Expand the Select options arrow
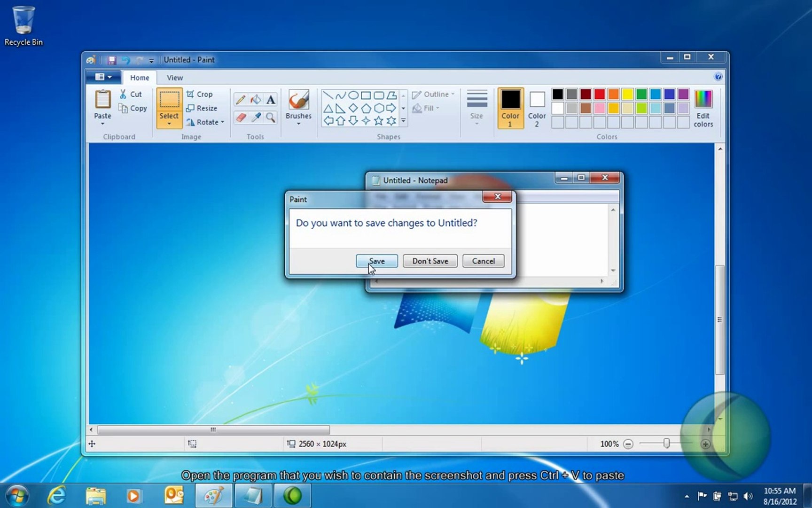Viewport: 812px width, 508px height. click(169, 124)
